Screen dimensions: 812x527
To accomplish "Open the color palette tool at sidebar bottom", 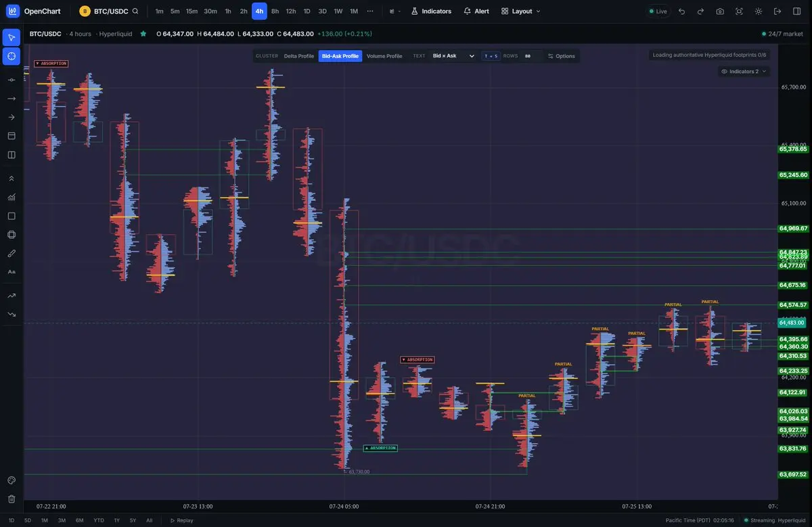I will point(12,480).
